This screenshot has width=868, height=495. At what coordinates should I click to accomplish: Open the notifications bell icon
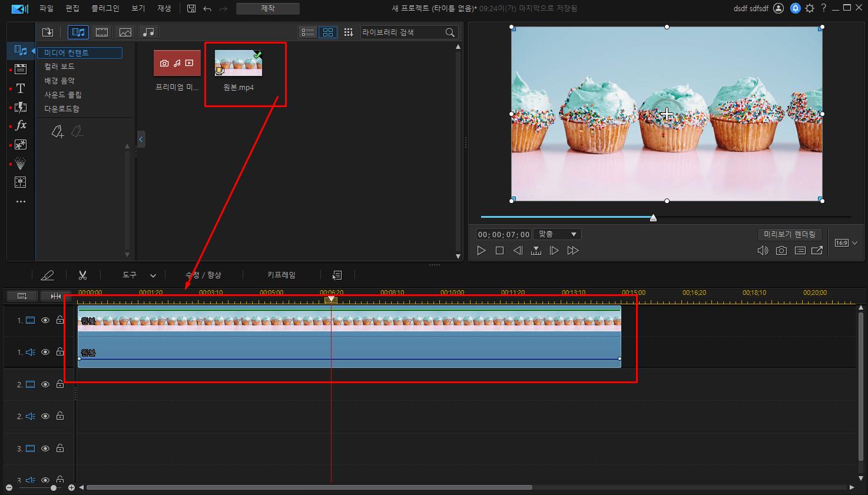pos(795,8)
